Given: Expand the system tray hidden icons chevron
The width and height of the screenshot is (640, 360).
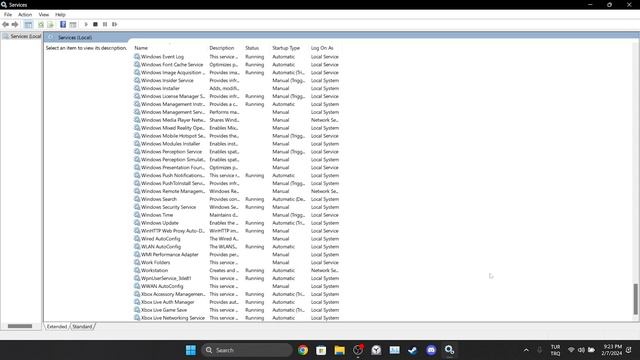Looking at the screenshot, I should [x=526, y=350].
